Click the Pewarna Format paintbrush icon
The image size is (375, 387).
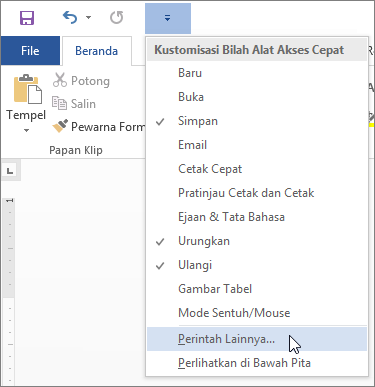coord(60,126)
